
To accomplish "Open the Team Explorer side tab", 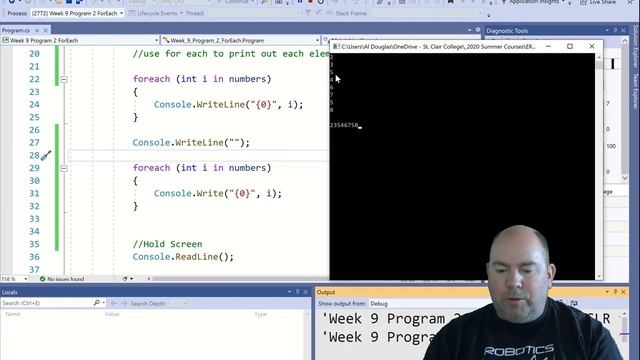I will [636, 91].
